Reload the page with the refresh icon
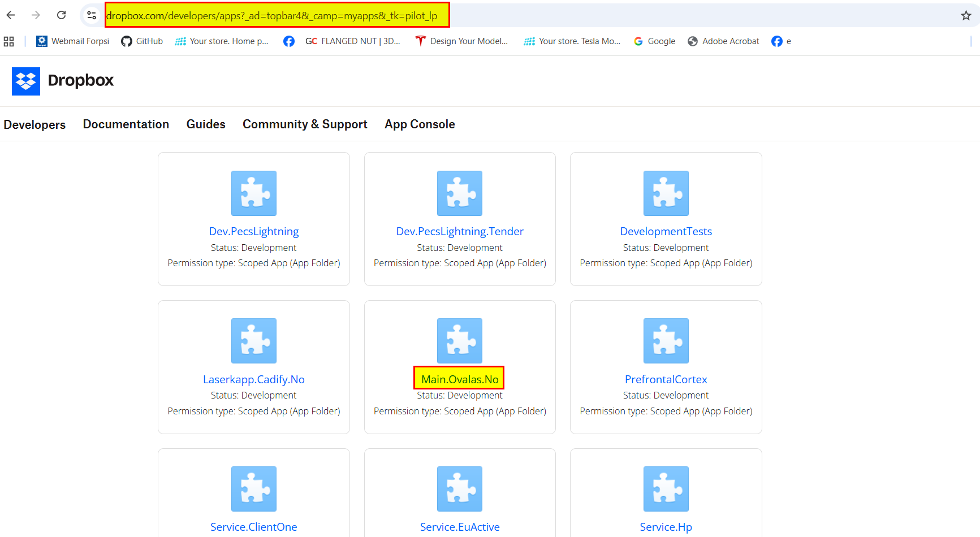The height and width of the screenshot is (537, 980). pos(61,15)
